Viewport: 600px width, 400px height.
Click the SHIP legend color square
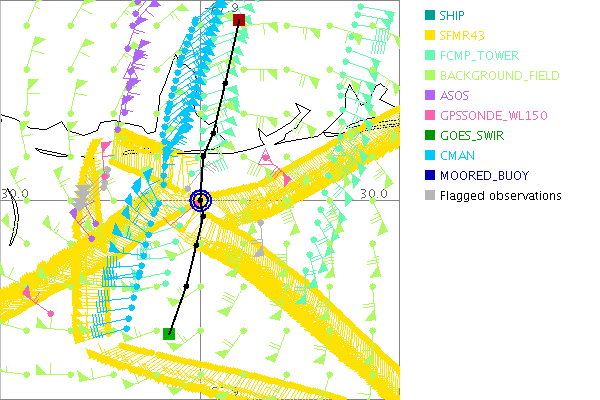tap(429, 16)
